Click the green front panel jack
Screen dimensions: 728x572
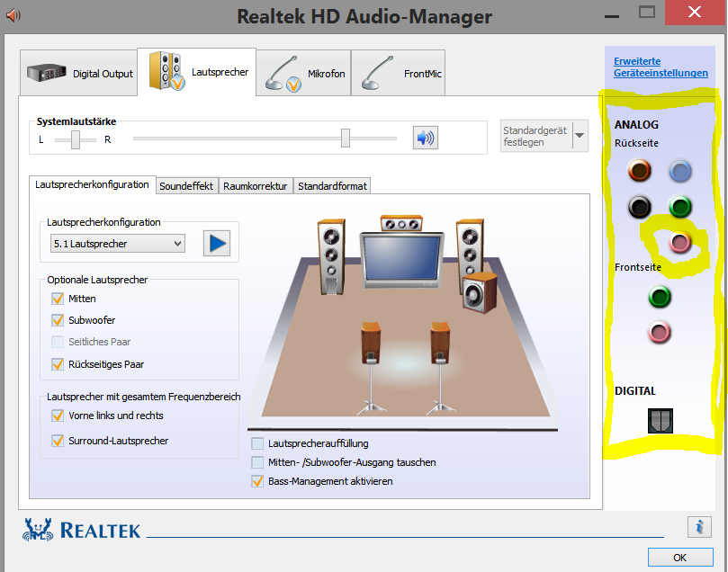[660, 297]
